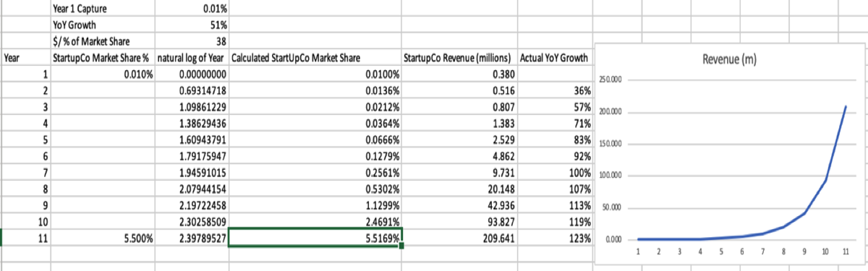The width and height of the screenshot is (868, 271).
Task: Click the 'YoY Growth' label cell
Action: coord(102,25)
